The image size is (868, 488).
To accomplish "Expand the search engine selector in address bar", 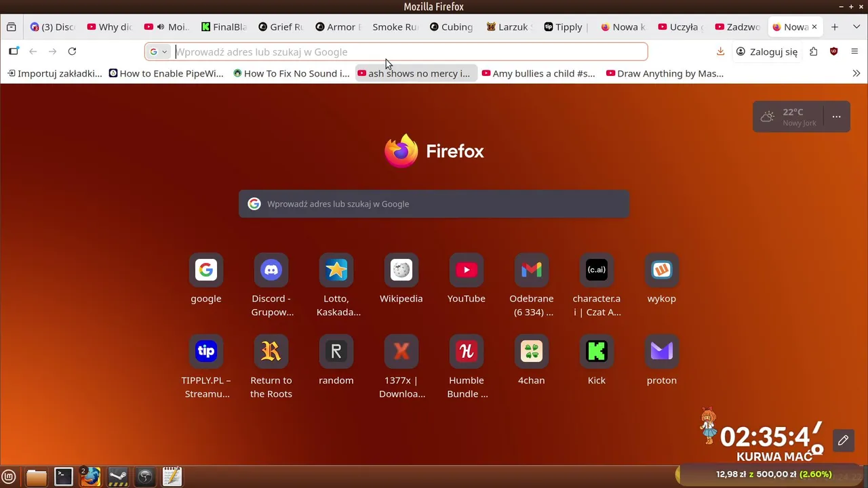I will 158,52.
